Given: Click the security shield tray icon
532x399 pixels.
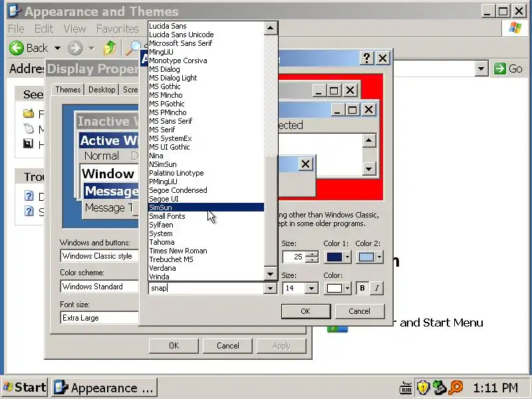Looking at the screenshot, I should click(423, 388).
